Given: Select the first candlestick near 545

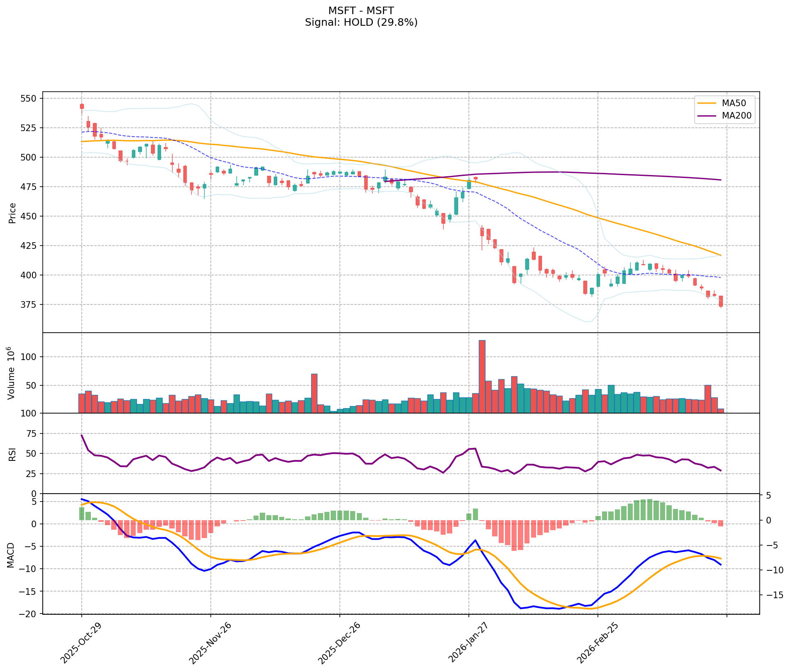Looking at the screenshot, I should click(x=82, y=106).
